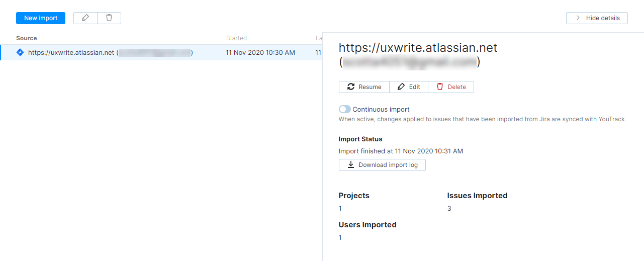Start a New import

point(41,18)
